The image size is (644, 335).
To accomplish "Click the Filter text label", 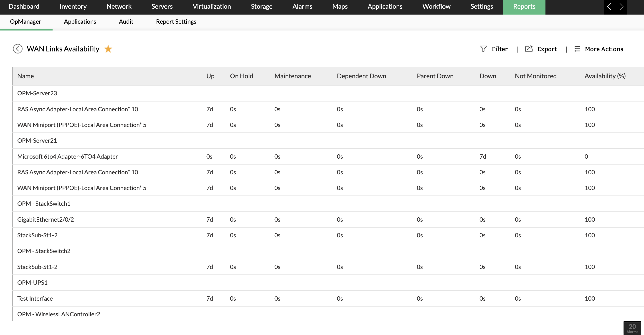I will (499, 49).
